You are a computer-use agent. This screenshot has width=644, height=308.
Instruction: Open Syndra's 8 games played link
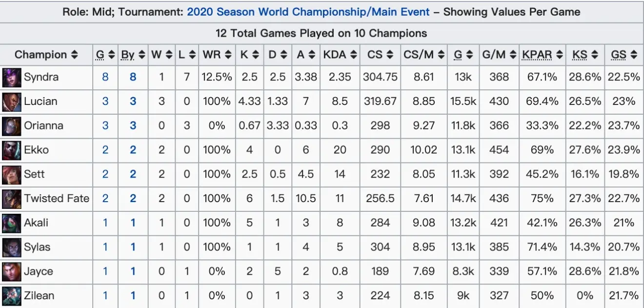[x=105, y=77]
